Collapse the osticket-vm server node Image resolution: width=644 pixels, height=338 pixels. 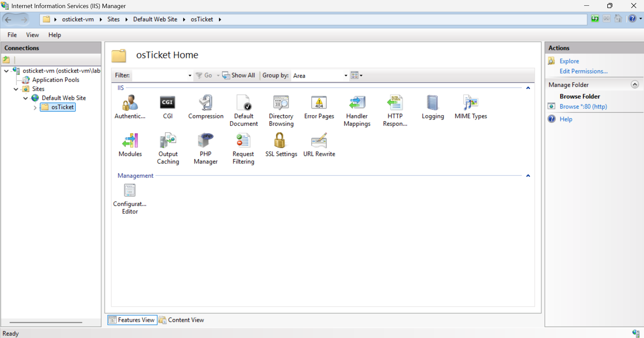(x=6, y=71)
